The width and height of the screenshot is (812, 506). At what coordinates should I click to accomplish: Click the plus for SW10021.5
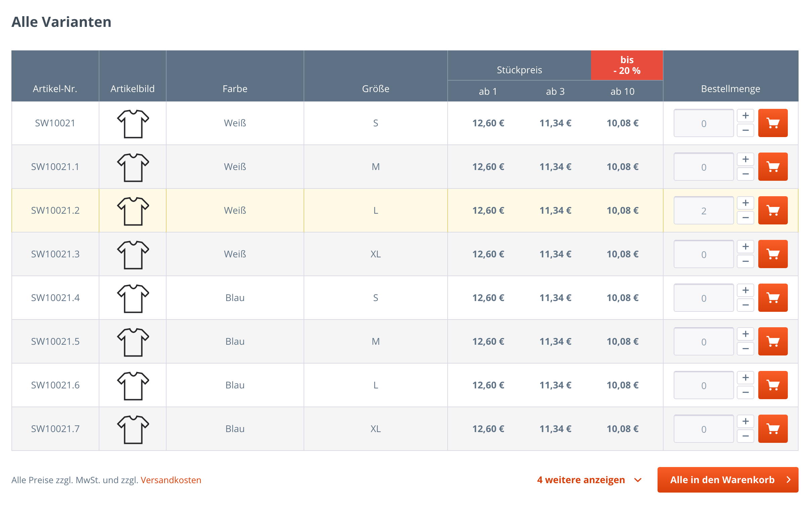746,334
